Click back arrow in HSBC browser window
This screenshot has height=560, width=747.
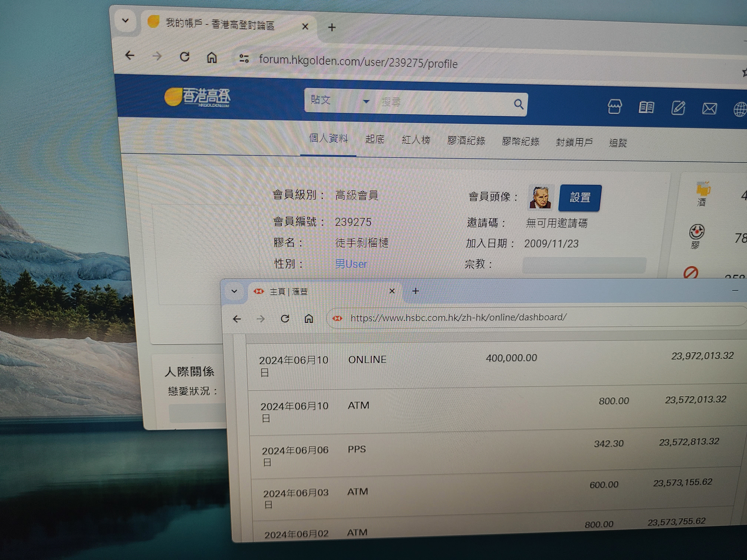point(237,319)
